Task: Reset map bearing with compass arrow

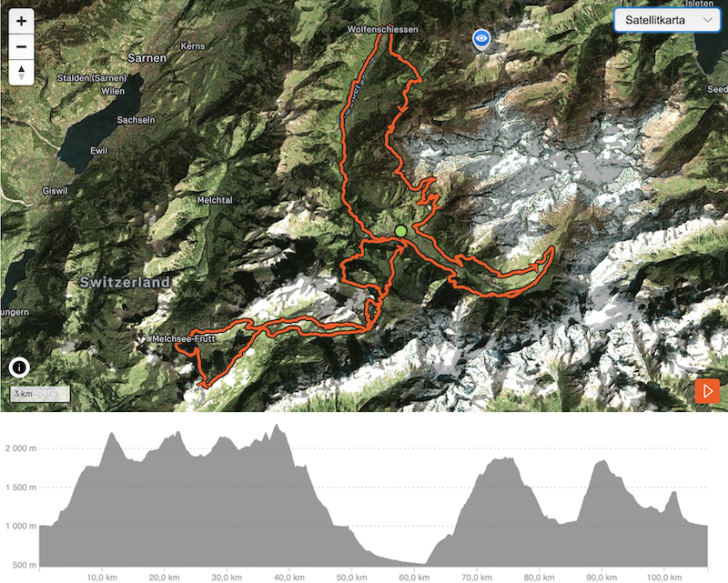Action: [21, 73]
